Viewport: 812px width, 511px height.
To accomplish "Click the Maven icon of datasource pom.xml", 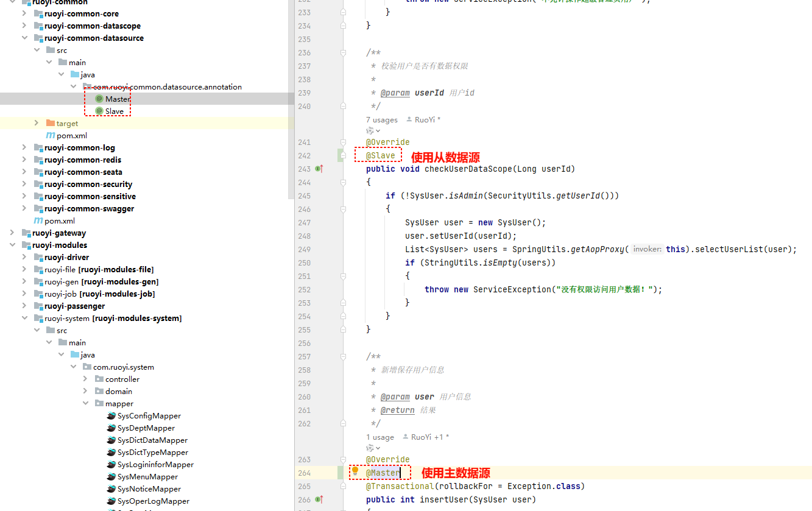I will pos(51,135).
